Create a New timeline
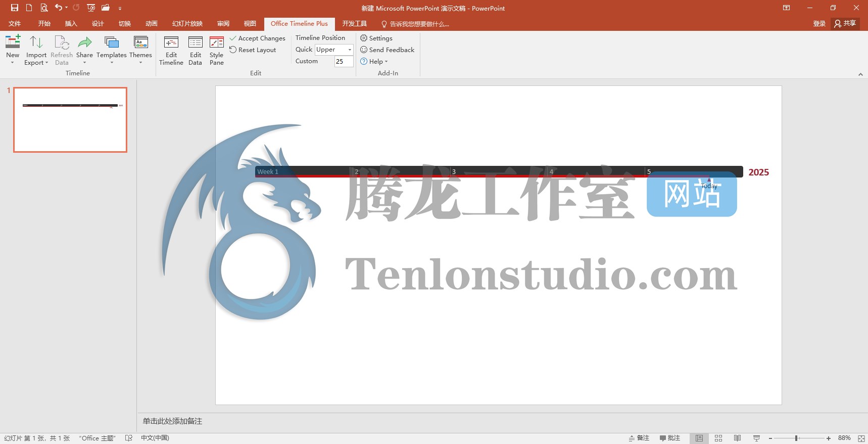This screenshot has width=868, height=444. tap(13, 50)
